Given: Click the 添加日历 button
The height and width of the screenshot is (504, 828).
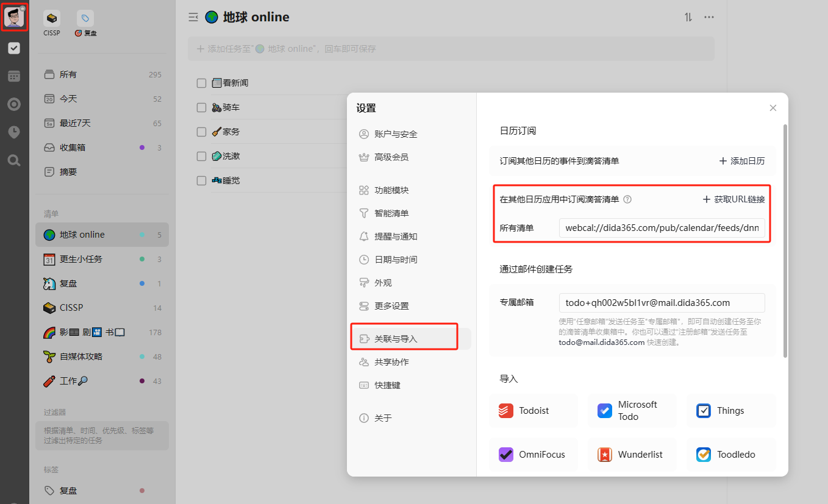Looking at the screenshot, I should point(742,161).
